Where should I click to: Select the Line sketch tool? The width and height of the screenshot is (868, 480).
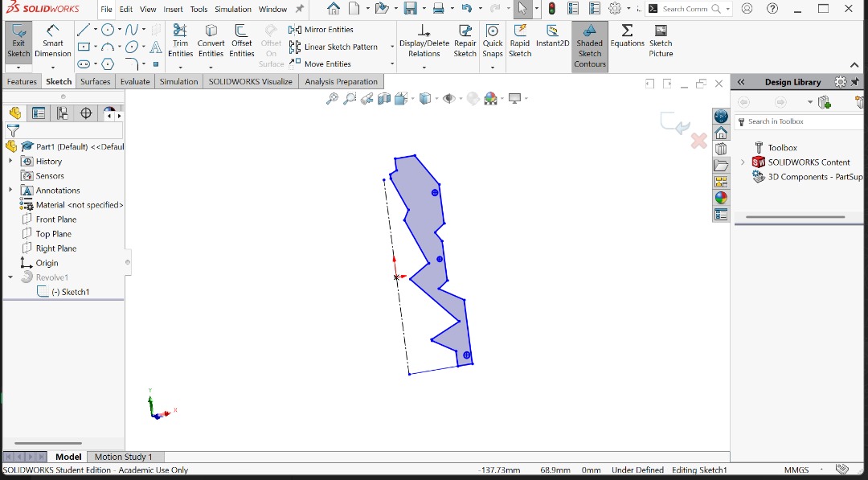(x=84, y=30)
